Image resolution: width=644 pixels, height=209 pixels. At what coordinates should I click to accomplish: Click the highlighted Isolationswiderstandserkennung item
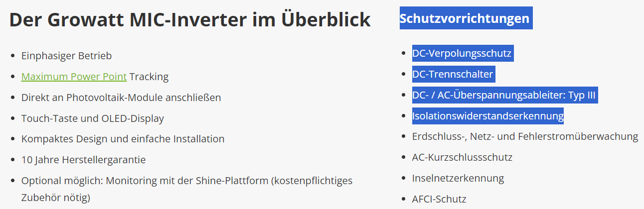coord(488,116)
